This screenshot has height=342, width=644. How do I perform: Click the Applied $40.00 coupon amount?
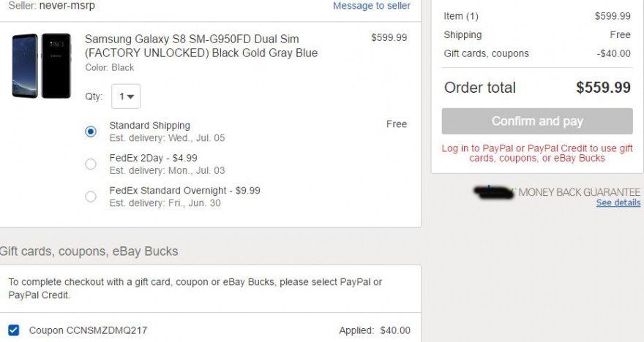(375, 330)
